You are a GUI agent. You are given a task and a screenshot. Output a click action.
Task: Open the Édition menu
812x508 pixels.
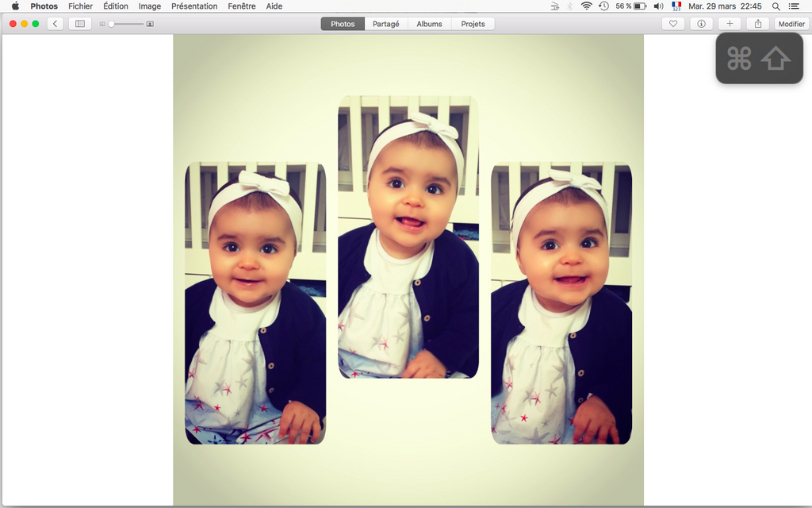(x=116, y=6)
